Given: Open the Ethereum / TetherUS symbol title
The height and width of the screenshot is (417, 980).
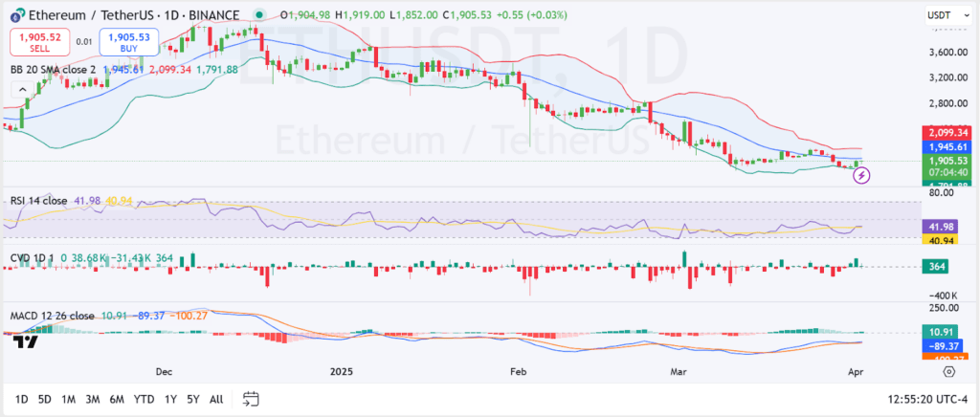Looking at the screenshot, I should pos(135,14).
